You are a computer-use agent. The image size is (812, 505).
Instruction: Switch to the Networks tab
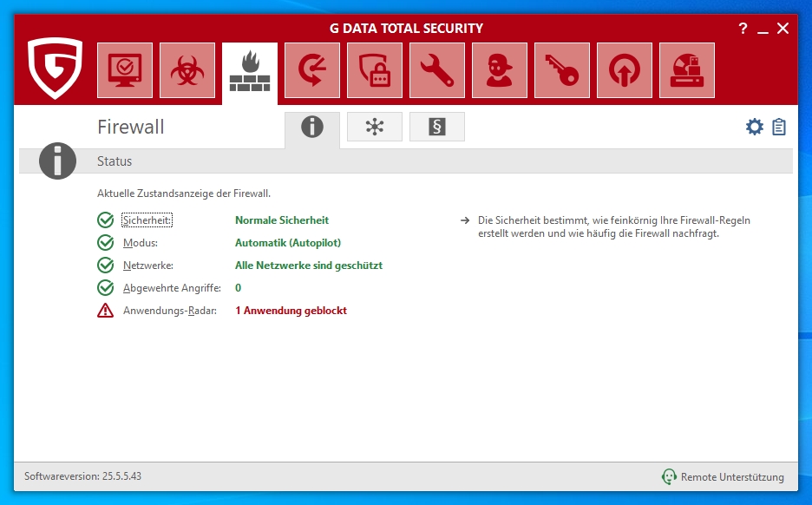point(375,127)
